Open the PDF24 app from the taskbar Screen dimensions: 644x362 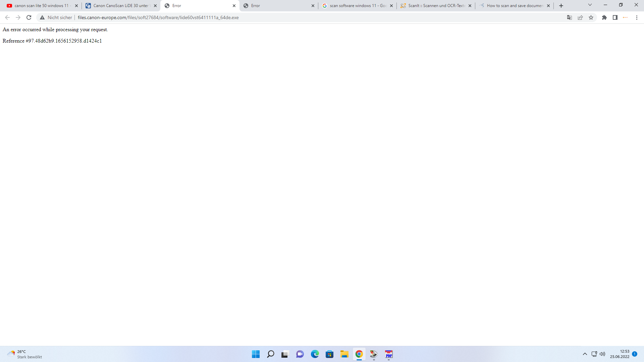pyautogui.click(x=389, y=354)
